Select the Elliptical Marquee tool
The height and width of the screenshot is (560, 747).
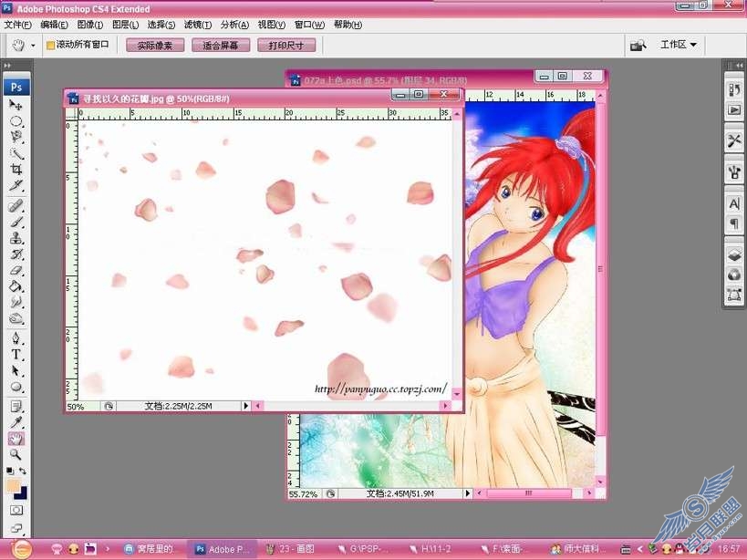[16, 121]
